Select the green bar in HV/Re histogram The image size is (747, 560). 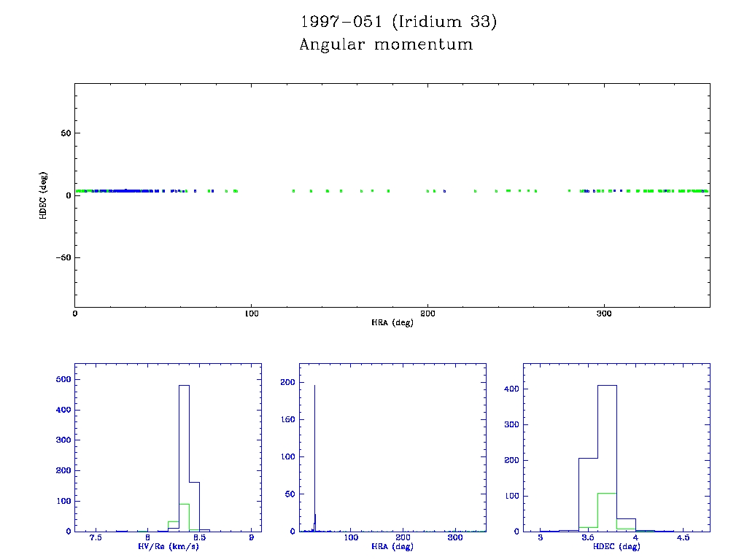tap(184, 518)
